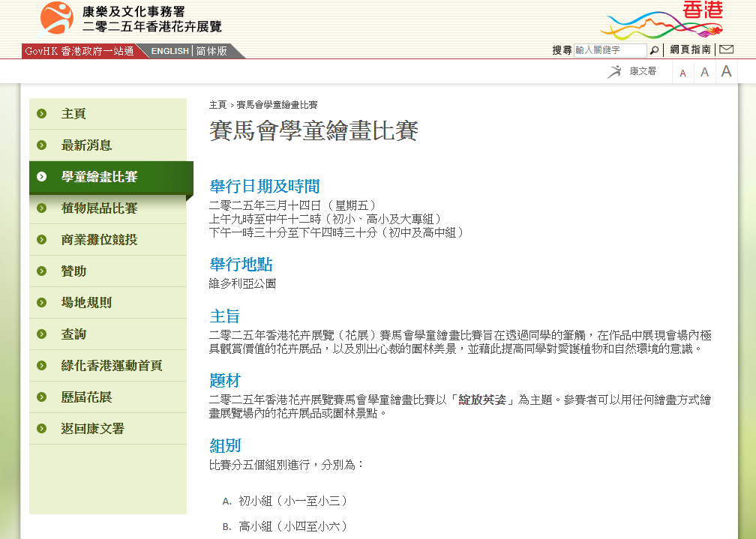Select 商業攤位競投 in the sidebar
This screenshot has height=539, width=756.
point(99,240)
